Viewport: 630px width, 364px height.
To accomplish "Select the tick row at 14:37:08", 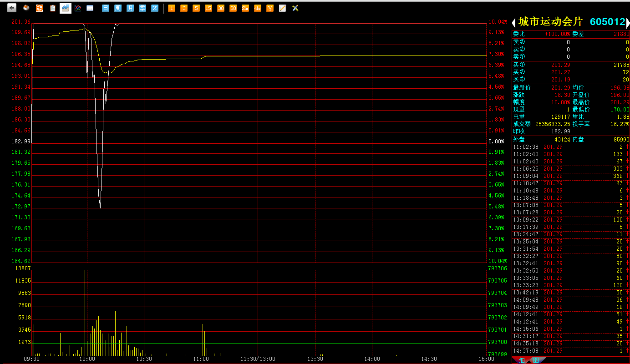I will pos(571,351).
